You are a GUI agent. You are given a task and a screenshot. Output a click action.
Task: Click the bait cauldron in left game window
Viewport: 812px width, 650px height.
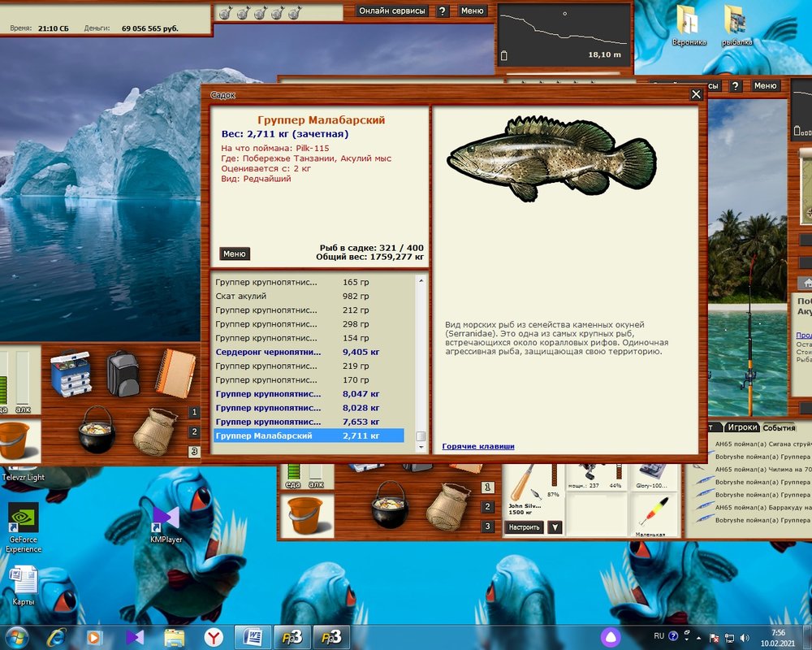97,429
